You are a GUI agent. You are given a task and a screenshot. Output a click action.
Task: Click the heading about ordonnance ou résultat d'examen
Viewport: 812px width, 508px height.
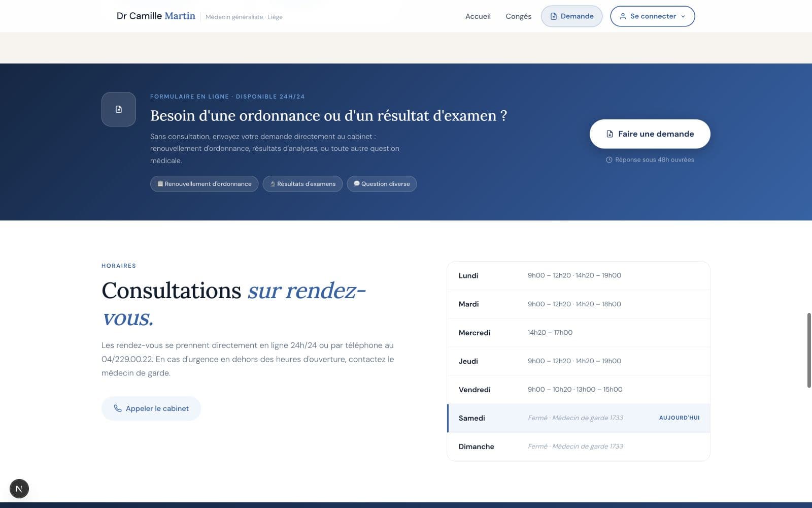click(x=328, y=116)
